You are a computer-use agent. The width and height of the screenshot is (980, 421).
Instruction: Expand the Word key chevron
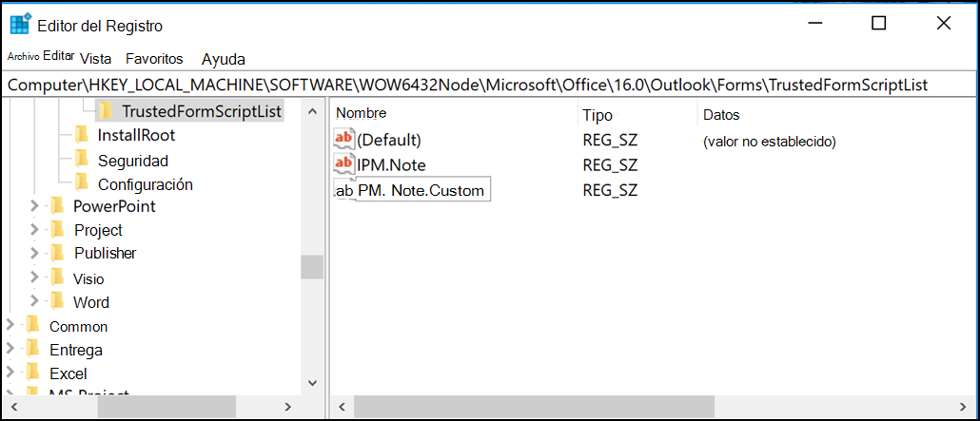(34, 301)
